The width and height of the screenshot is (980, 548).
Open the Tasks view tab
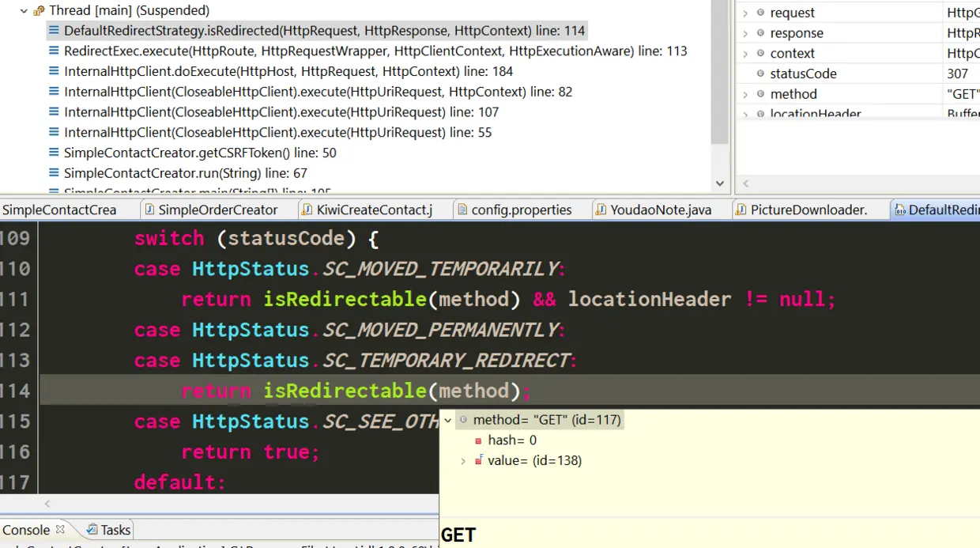109,530
